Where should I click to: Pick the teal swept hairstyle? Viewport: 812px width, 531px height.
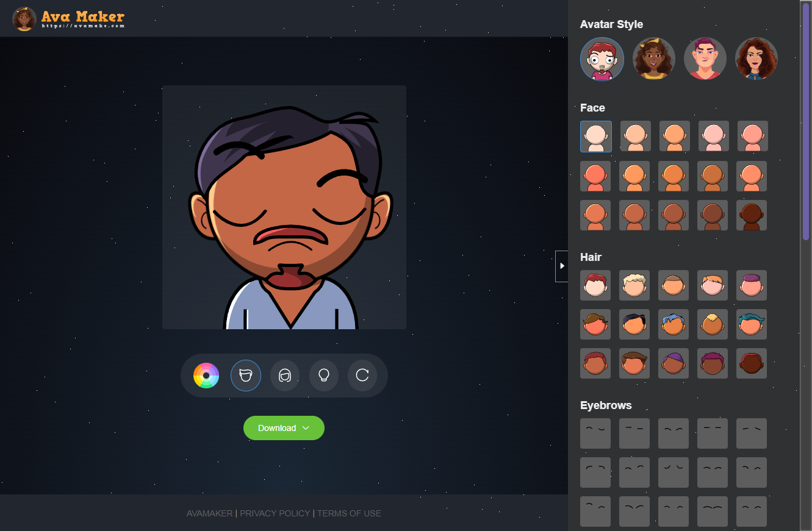click(752, 324)
